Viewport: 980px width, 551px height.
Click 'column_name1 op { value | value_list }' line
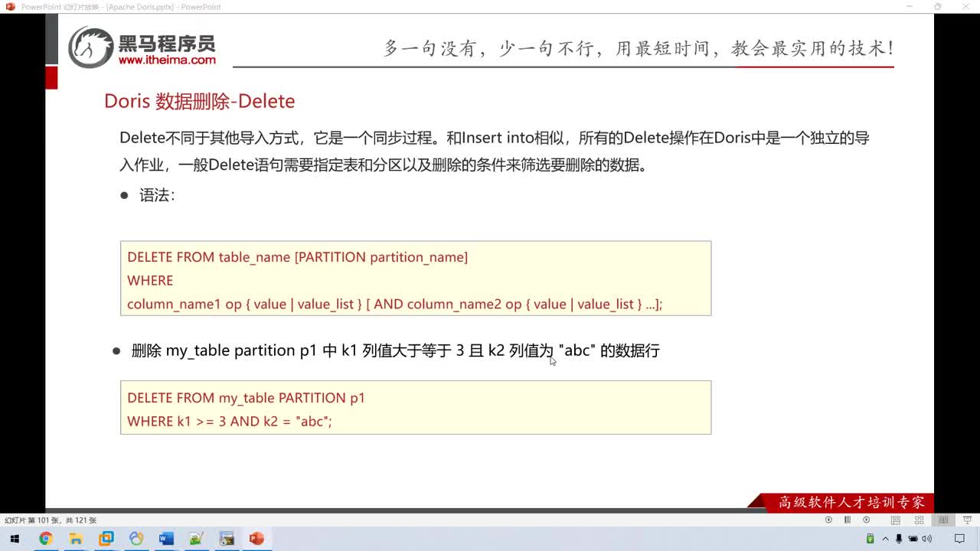[394, 305]
